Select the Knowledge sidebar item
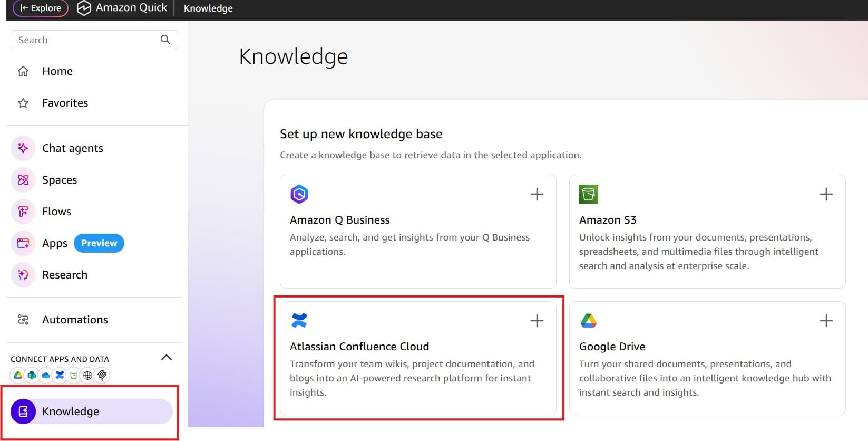The height and width of the screenshot is (441, 868). coord(92,411)
